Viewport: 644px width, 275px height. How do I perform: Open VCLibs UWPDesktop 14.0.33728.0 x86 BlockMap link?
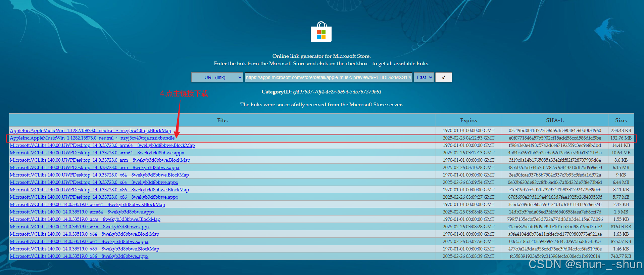point(99,190)
